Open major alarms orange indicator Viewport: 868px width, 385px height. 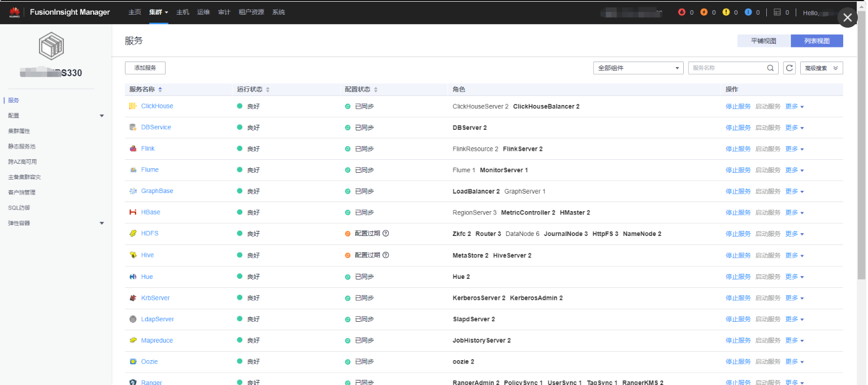[704, 12]
